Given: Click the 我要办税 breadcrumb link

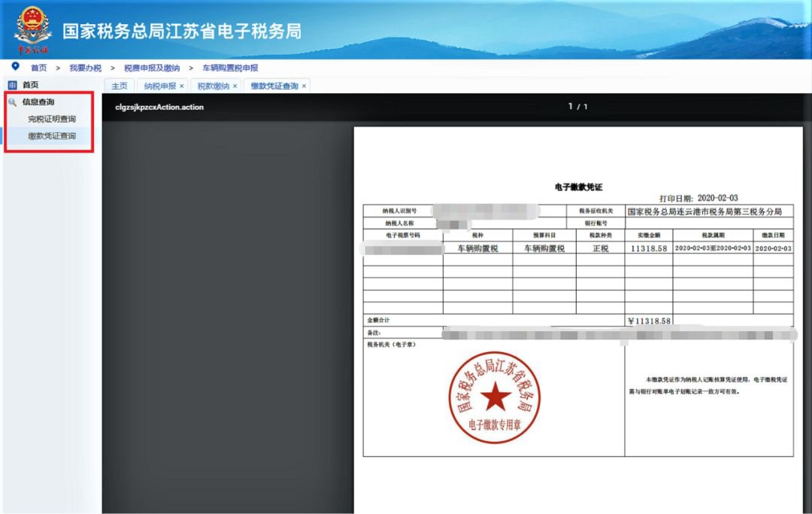Looking at the screenshot, I should pos(85,68).
